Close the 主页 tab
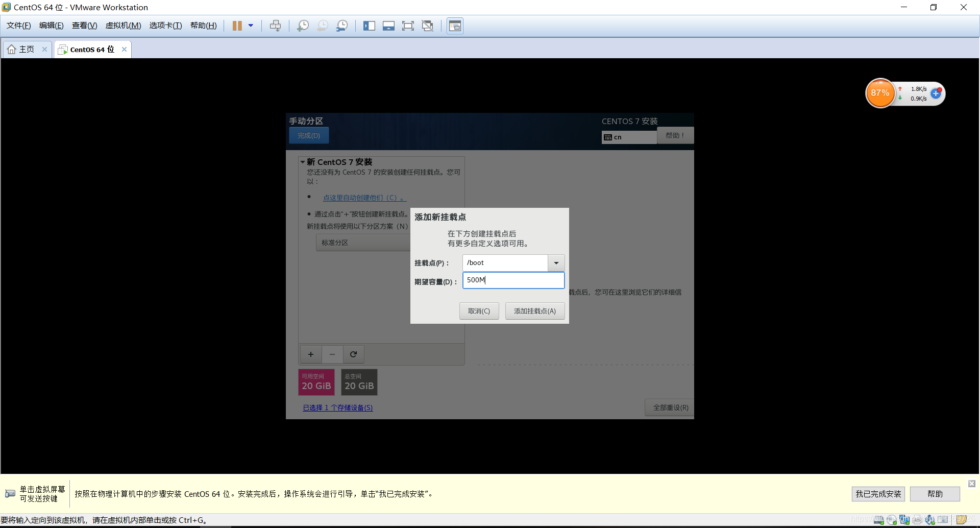The width and height of the screenshot is (980, 528). tap(45, 49)
